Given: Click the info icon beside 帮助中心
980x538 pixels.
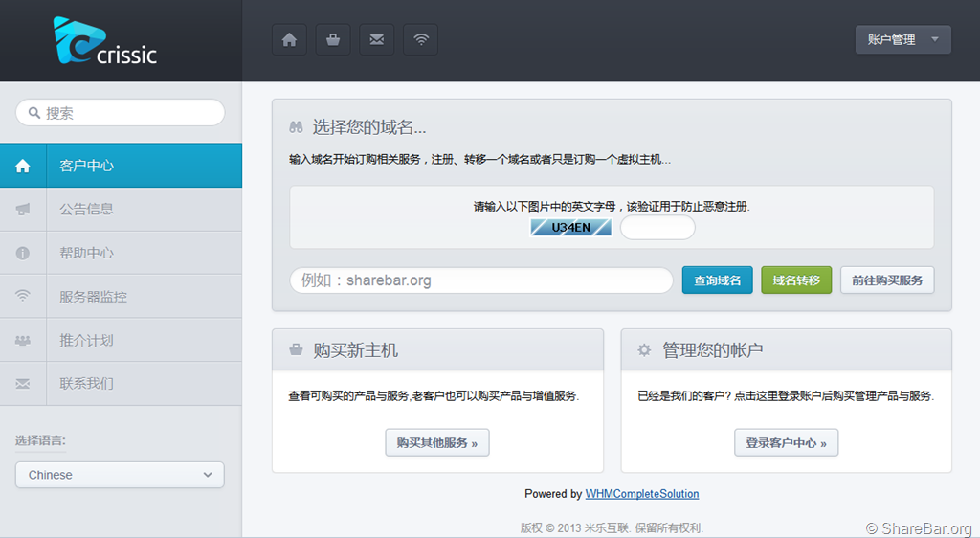Looking at the screenshot, I should (x=23, y=253).
